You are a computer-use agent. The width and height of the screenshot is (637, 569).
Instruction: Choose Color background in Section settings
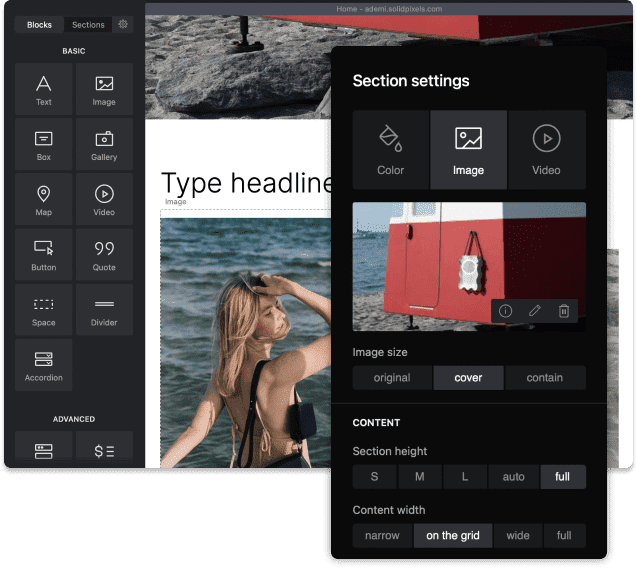[390, 149]
